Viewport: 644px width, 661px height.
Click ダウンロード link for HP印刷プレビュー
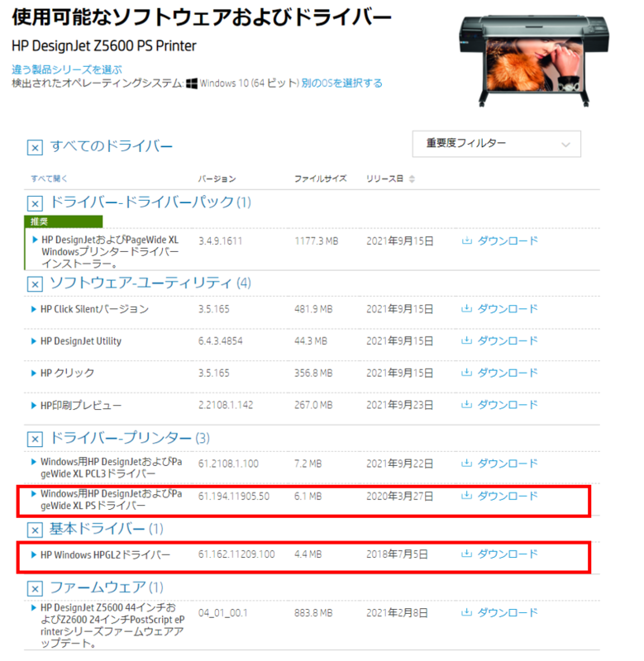(508, 405)
